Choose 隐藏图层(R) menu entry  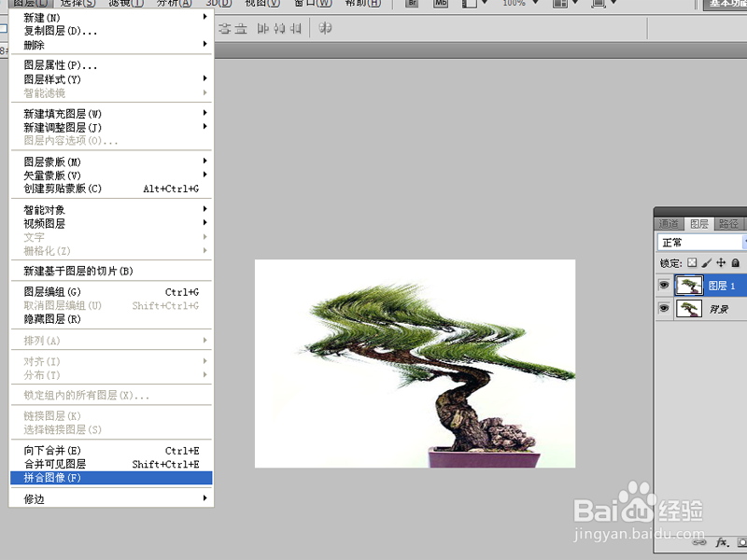click(111, 319)
